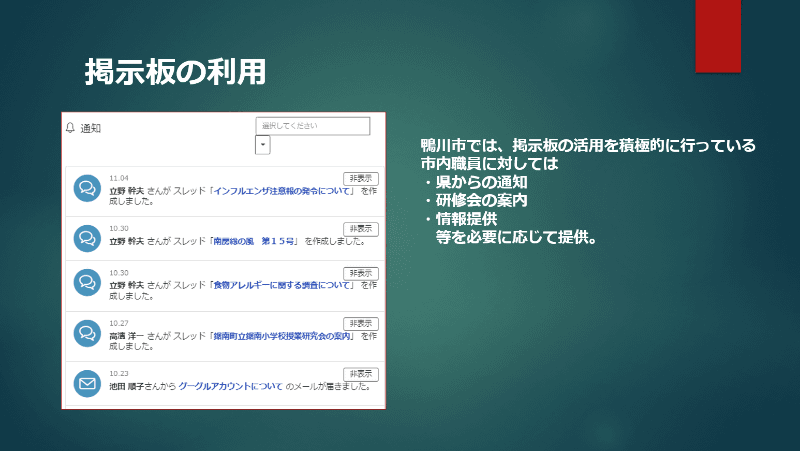This screenshot has width=800, height=451.
Task: Open the グーグルアカウントについて mail link
Action: (x=230, y=386)
